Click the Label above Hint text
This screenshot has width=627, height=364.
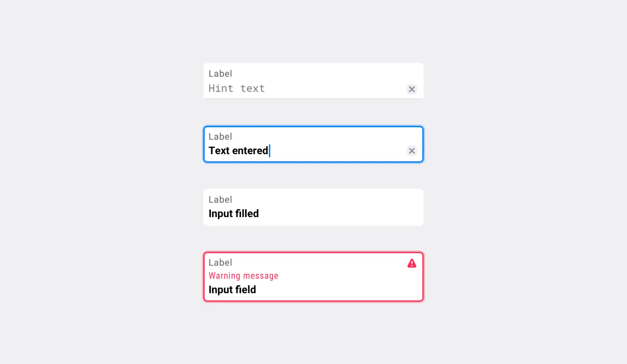tap(220, 74)
